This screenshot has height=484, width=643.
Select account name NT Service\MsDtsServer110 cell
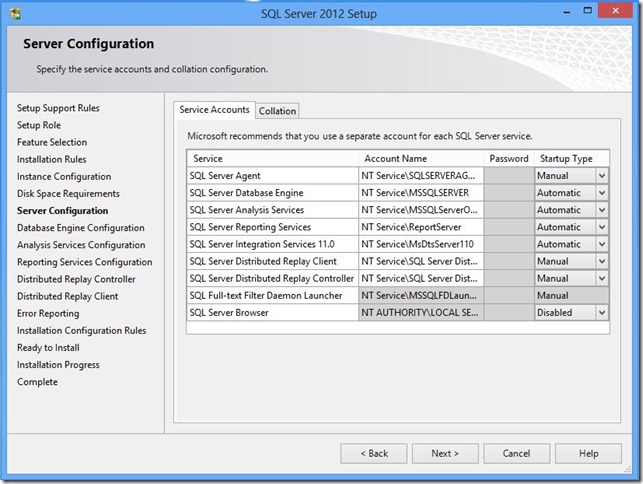[421, 244]
